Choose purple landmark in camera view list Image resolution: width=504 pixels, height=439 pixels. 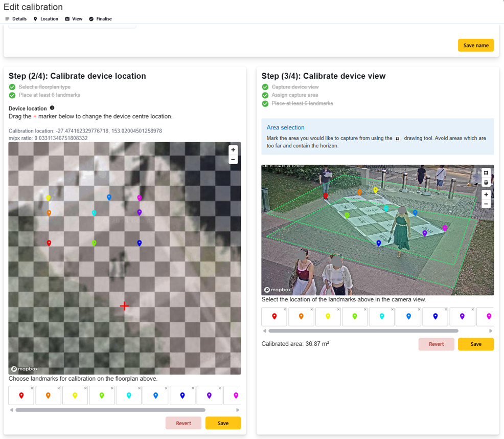(462, 316)
